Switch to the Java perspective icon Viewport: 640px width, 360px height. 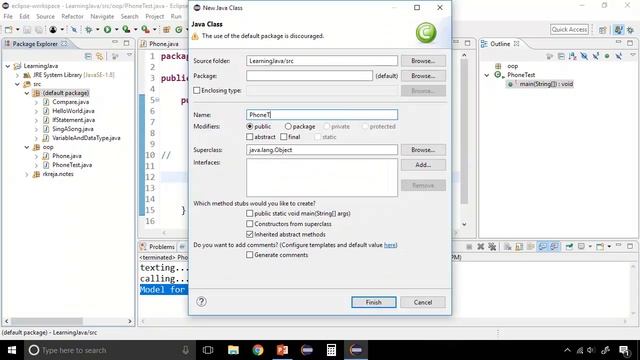tap(619, 30)
